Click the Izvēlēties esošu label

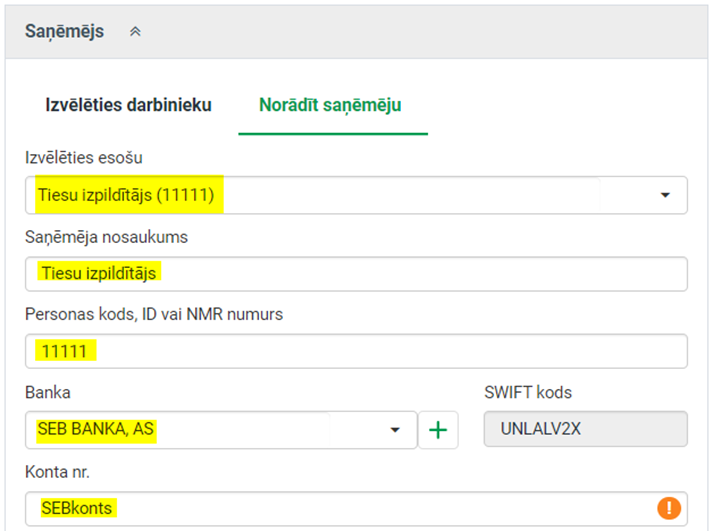pyautogui.click(x=84, y=158)
